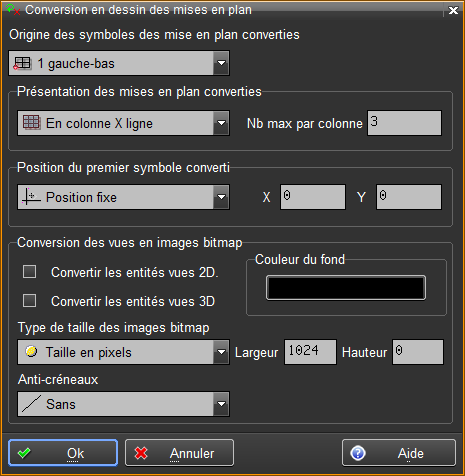Open the Origine des symboles dropdown
Viewport: 465px width, 476px height.
[x=221, y=63]
